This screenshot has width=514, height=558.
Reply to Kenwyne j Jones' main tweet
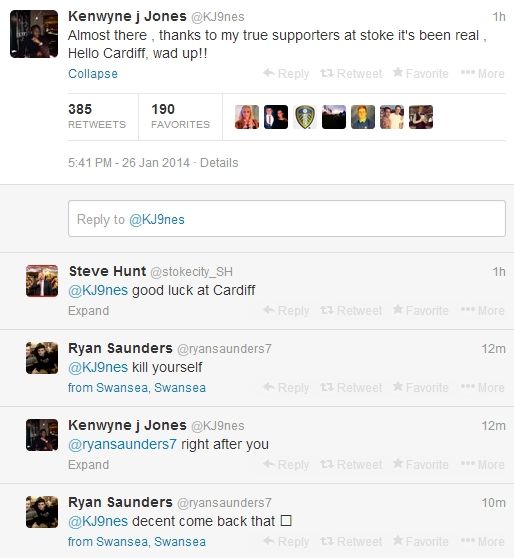286,74
